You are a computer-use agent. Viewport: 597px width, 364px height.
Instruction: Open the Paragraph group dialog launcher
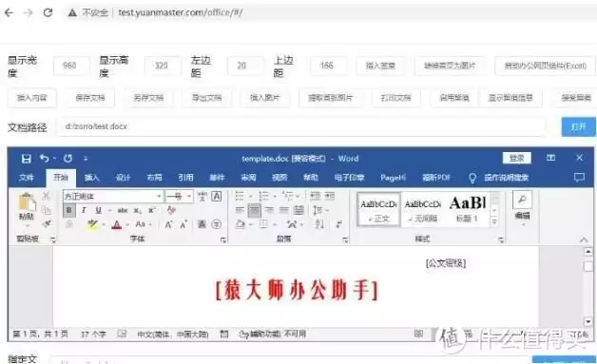(345, 239)
